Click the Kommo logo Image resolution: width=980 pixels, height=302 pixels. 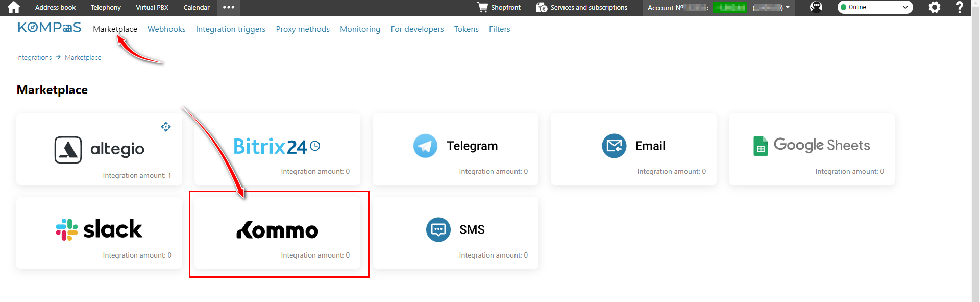click(x=277, y=230)
